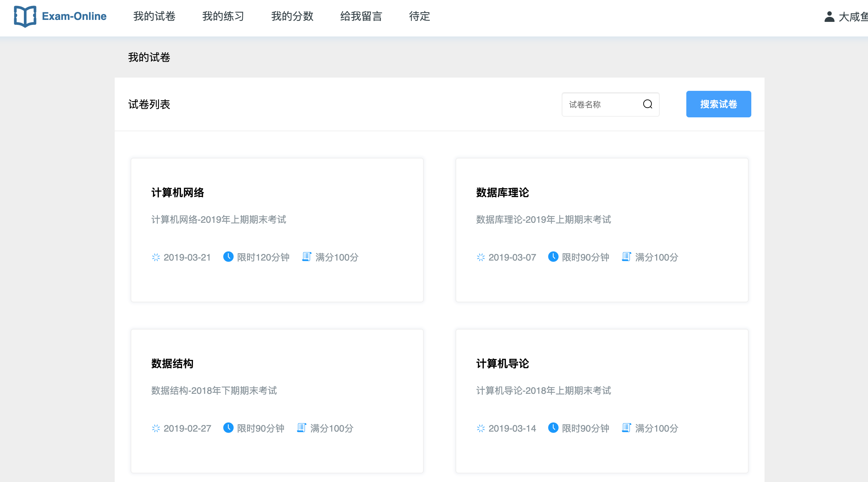Click the user avatar icon in header
868x482 pixels.
coord(829,17)
